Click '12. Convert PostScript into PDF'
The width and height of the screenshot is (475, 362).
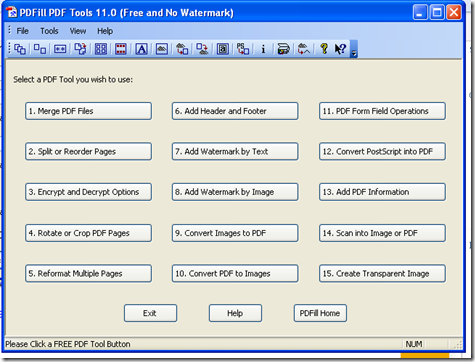382,152
